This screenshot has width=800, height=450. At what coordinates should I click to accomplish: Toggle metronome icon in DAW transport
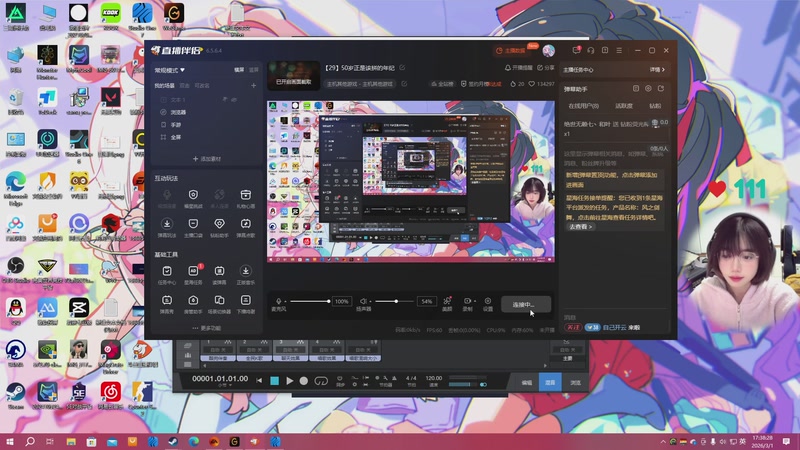pyautogui.click(x=394, y=378)
